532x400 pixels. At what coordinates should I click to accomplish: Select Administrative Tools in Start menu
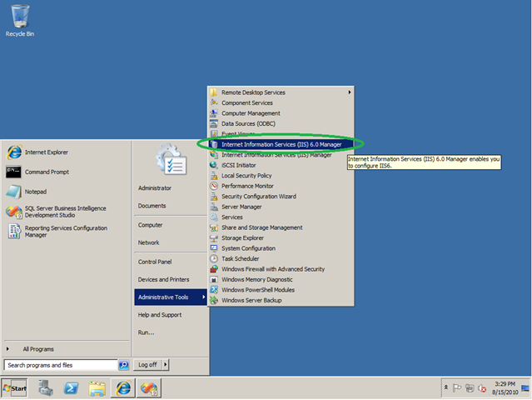pyautogui.click(x=171, y=297)
